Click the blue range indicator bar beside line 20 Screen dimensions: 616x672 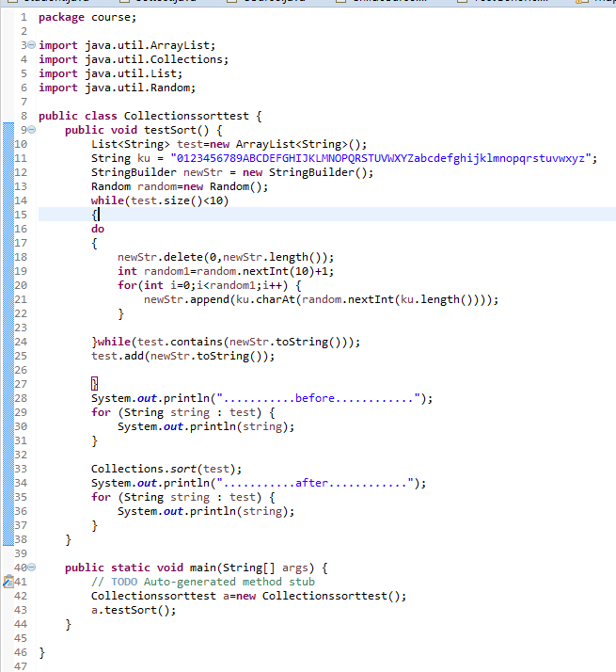[x=8, y=285]
